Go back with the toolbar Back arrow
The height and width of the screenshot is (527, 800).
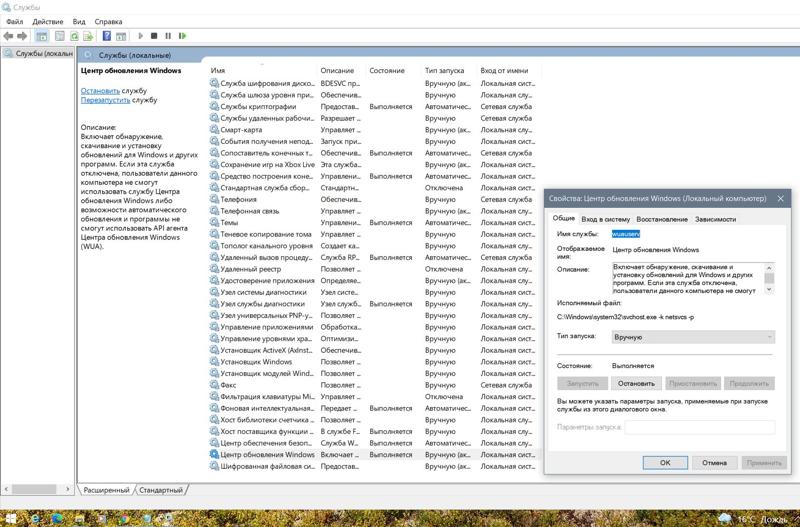(x=8, y=36)
